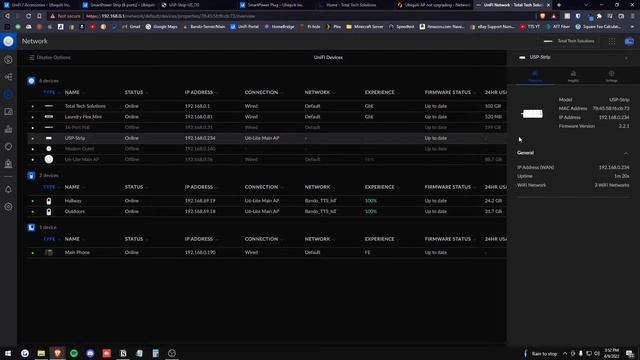Click the Brave Shields icon in address bar
Viewport: 640px width, 360px height.
pyautogui.click(x=542, y=16)
